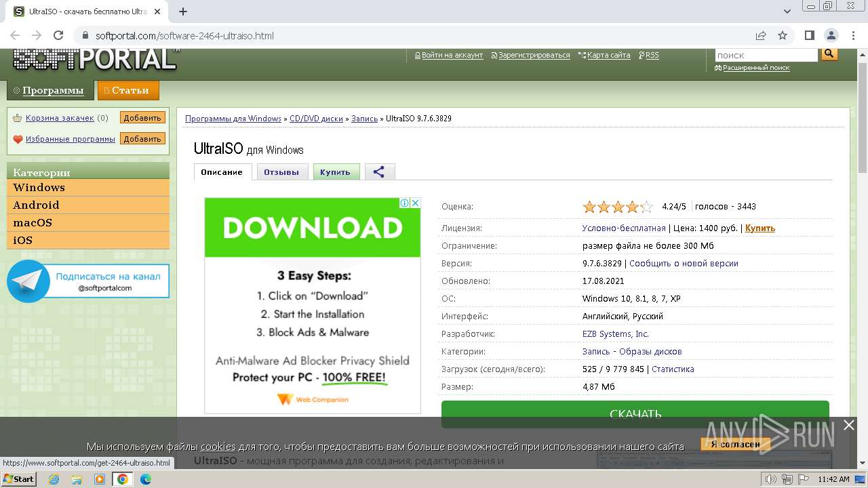Open the ad info icon on banner
This screenshot has width=868, height=488.
(405, 203)
